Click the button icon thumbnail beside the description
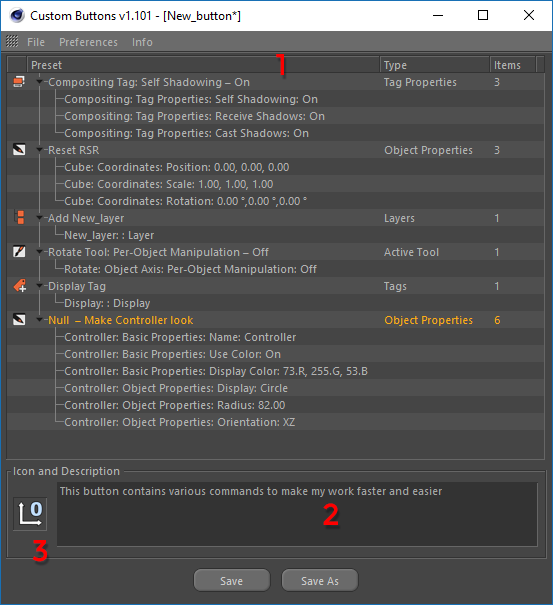The image size is (553, 605). point(30,514)
